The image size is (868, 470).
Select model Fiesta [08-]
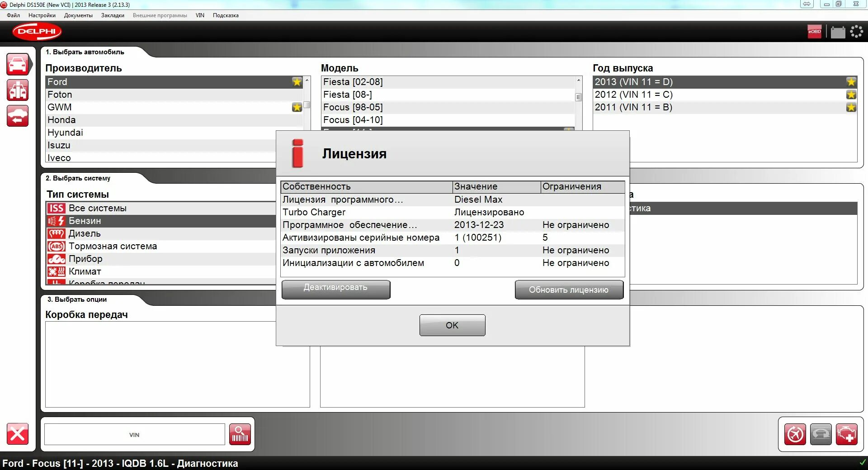pos(448,95)
